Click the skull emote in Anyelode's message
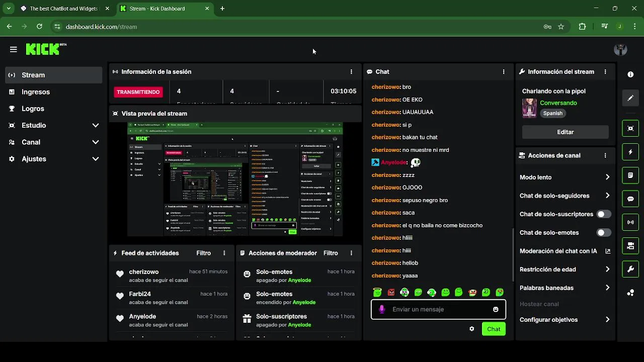This screenshot has height=362, width=644. (x=415, y=162)
